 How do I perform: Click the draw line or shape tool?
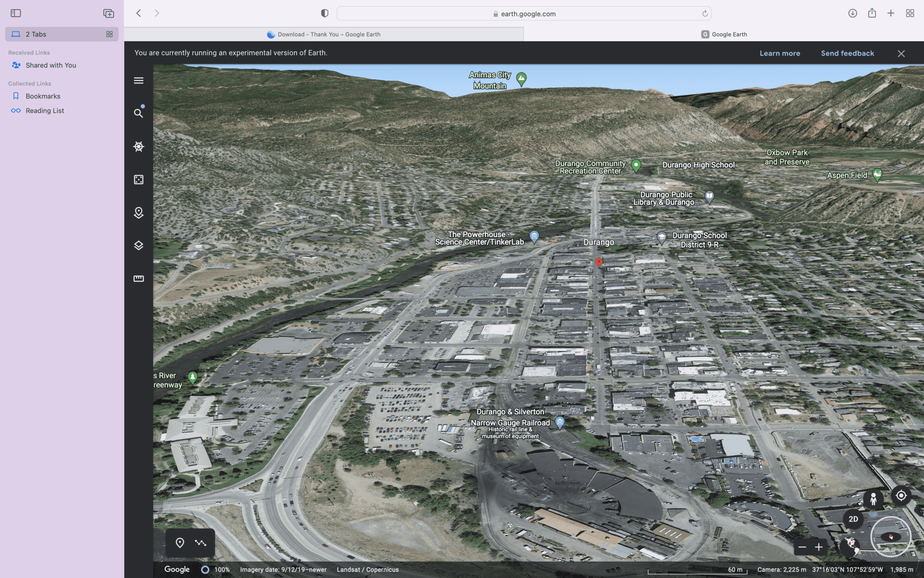click(201, 543)
